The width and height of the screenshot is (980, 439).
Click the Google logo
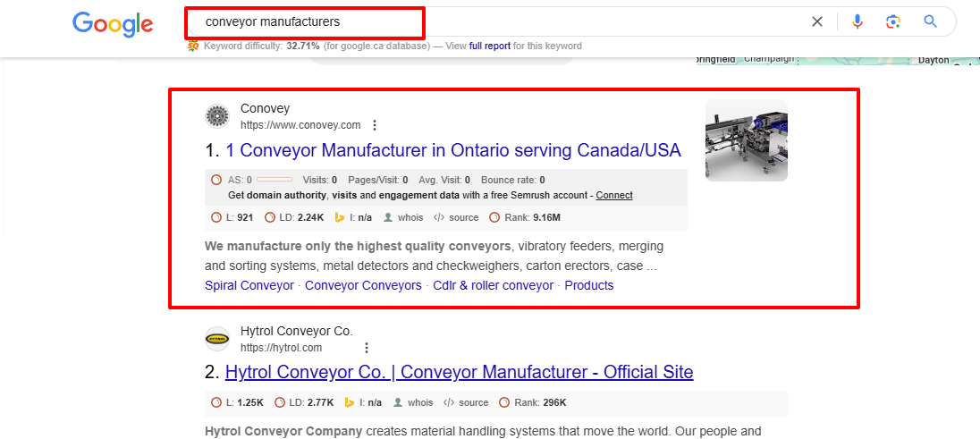113,24
